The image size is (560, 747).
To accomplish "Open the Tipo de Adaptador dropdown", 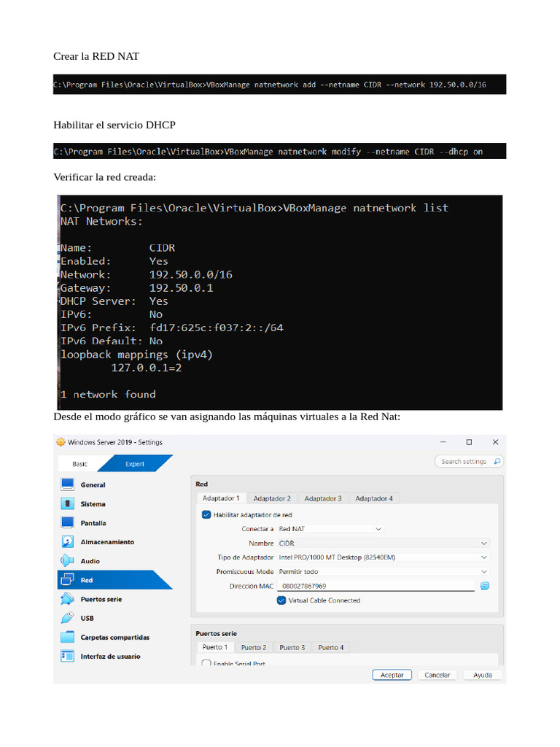I will [x=384, y=557].
